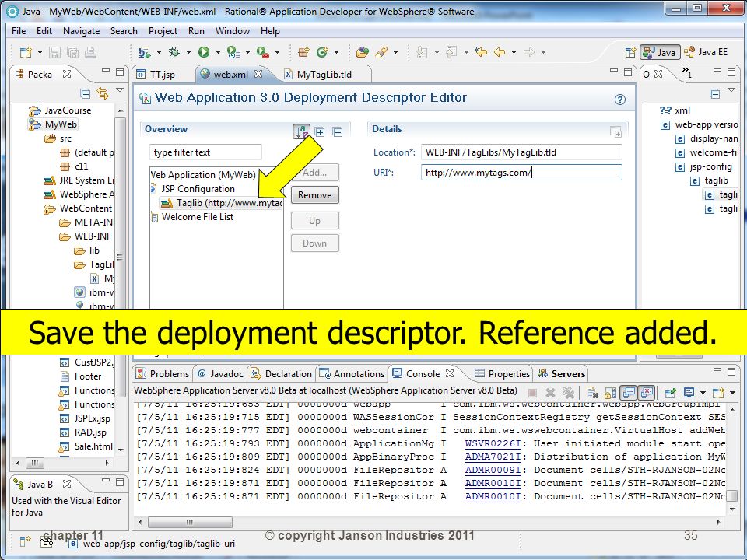Screen dimensions: 747x560
Task: Open the Back history dropdown arrow
Action: pyautogui.click(x=514, y=52)
